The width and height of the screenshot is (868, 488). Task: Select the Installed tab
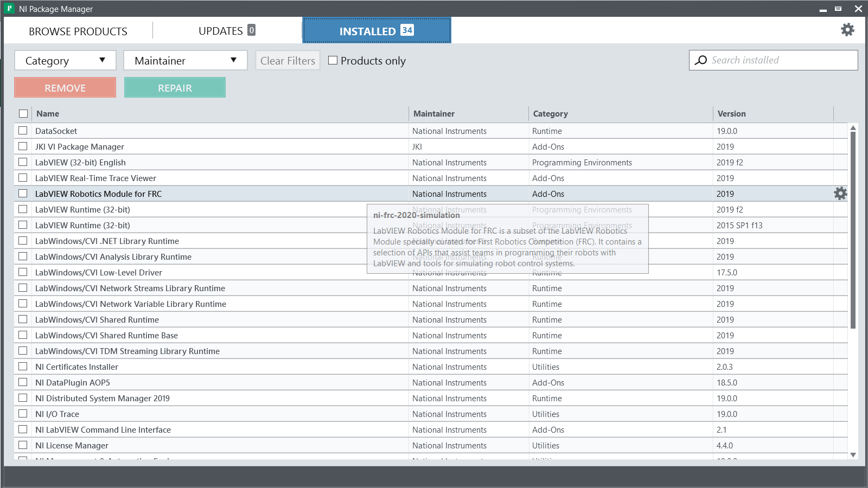click(376, 30)
